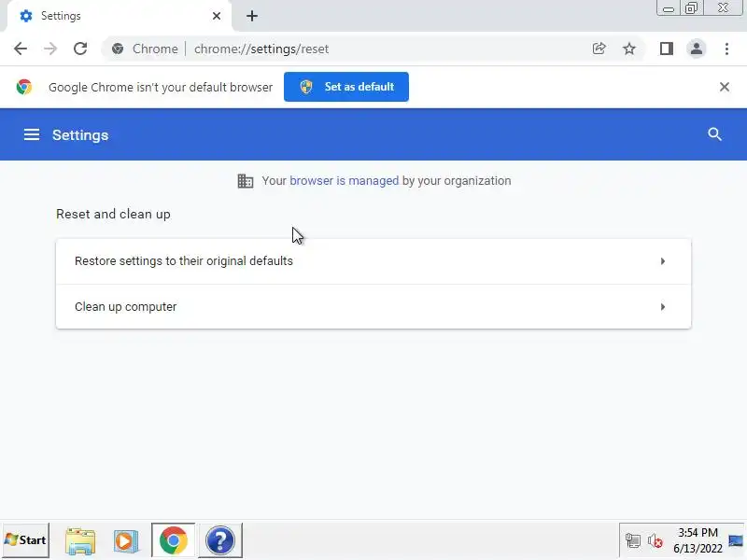Click the network tray icon
747x560 pixels.
coord(633,541)
